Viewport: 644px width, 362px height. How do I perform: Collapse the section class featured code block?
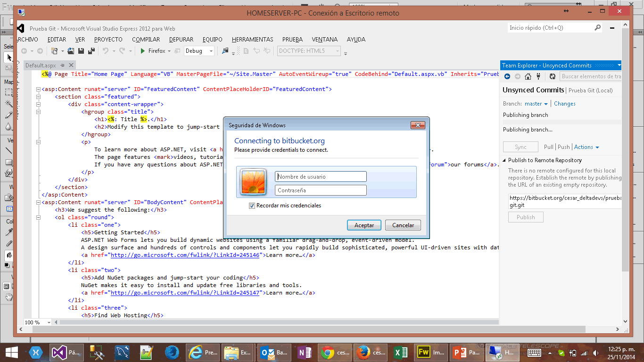(38, 97)
